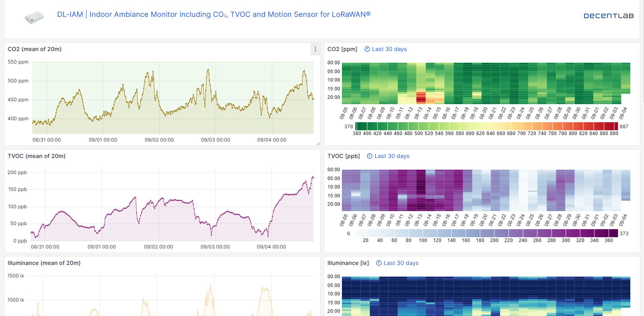The height and width of the screenshot is (316, 644).
Task: Click the Illuminance [lx] heatmap panel title
Action: (x=348, y=263)
